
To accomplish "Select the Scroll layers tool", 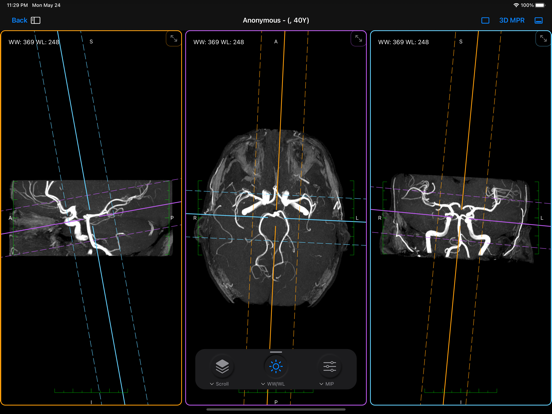I will [x=222, y=366].
